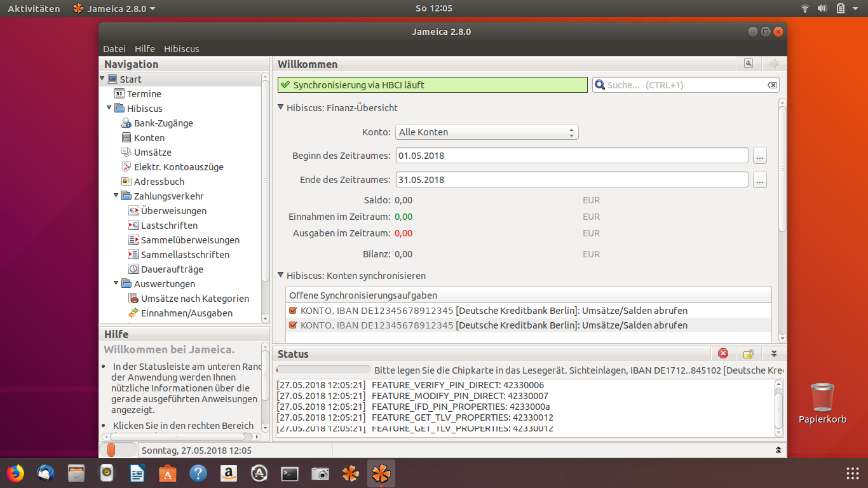Open the Show Applications grid
This screenshot has width=868, height=488.
(853, 473)
